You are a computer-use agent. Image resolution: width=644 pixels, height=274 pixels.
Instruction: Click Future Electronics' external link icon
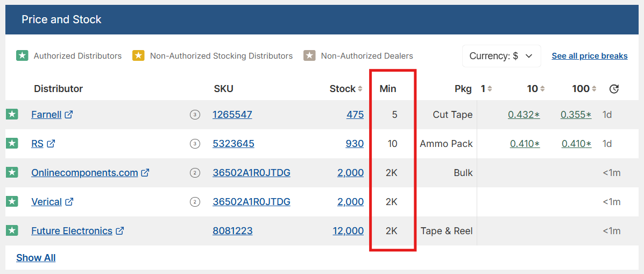point(120,231)
